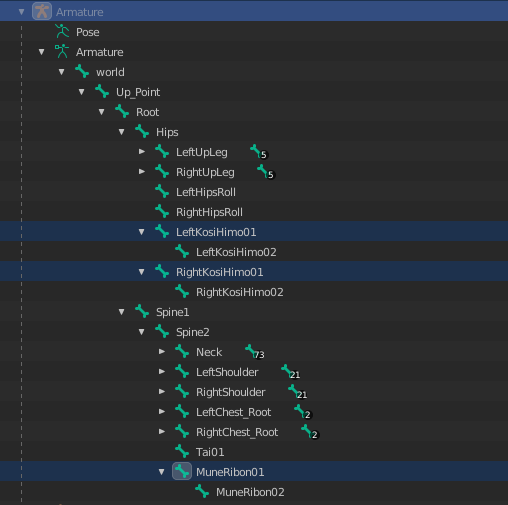This screenshot has height=505, width=508.
Task: Select the MuneRibon02 bone name
Action: point(250,492)
